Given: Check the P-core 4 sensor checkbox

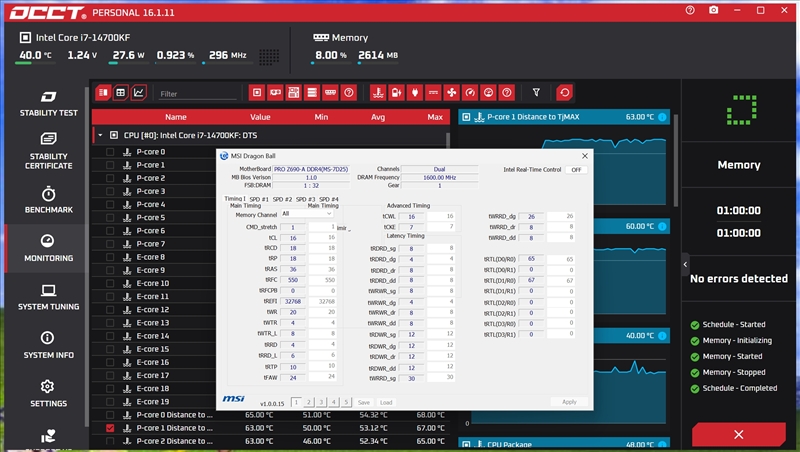Looking at the screenshot, I should (110, 204).
